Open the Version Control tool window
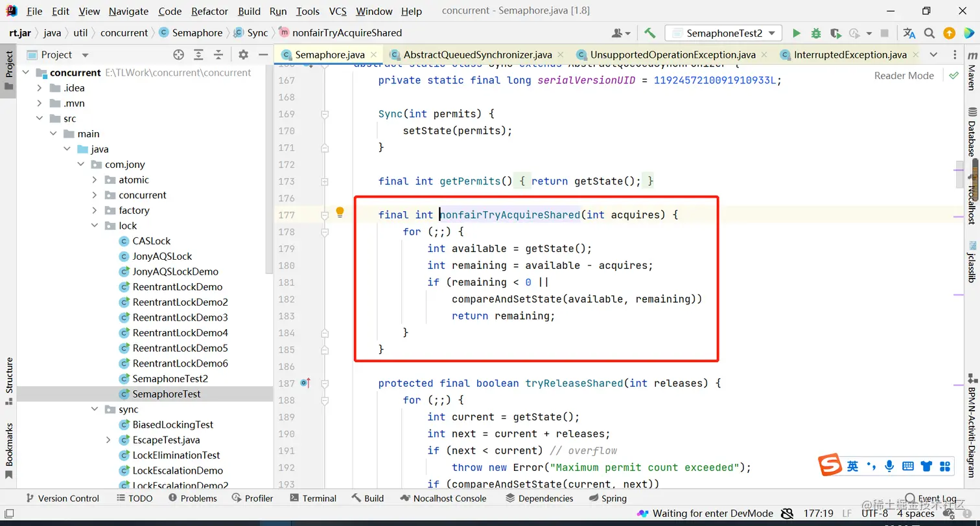The width and height of the screenshot is (980, 526). pyautogui.click(x=62, y=498)
